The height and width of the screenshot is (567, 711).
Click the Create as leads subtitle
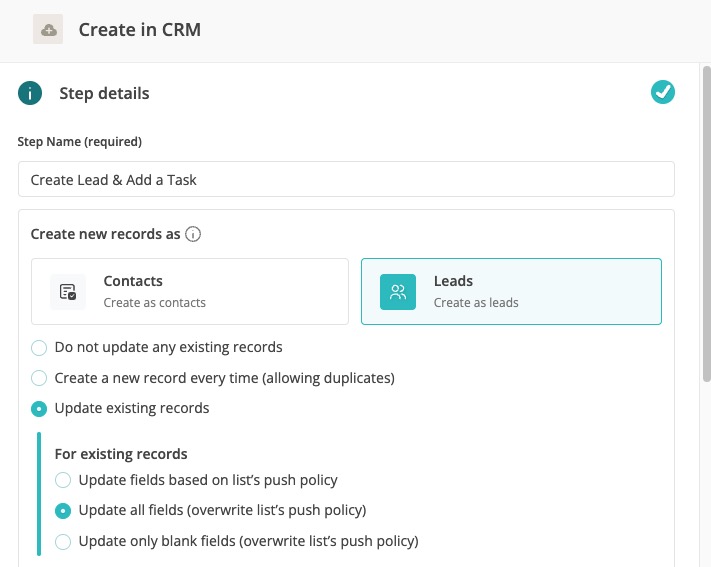point(476,303)
